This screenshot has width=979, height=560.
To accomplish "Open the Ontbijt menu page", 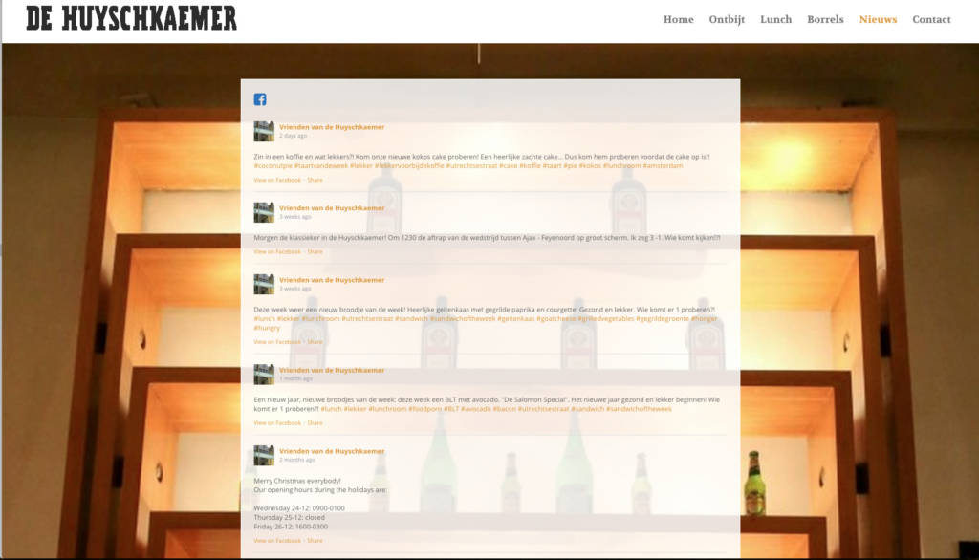I will coord(727,20).
